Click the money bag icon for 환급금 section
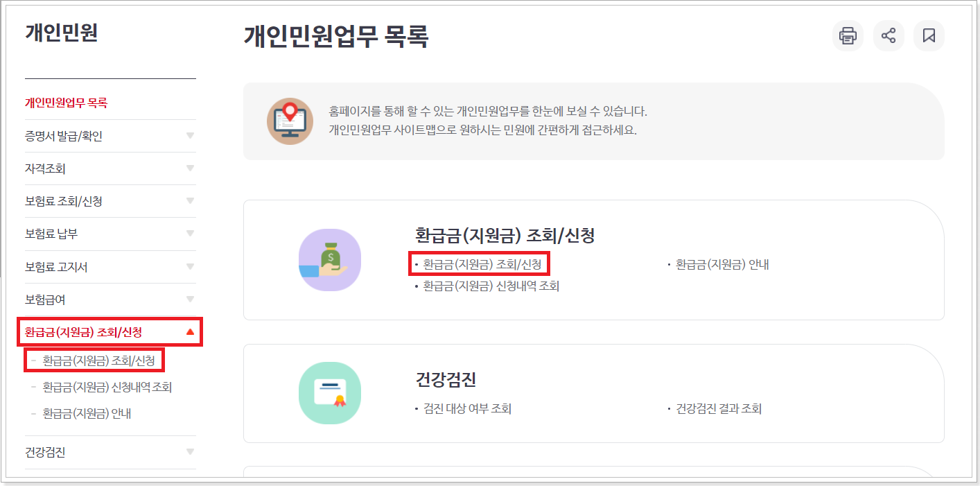The width and height of the screenshot is (980, 486). [x=329, y=259]
